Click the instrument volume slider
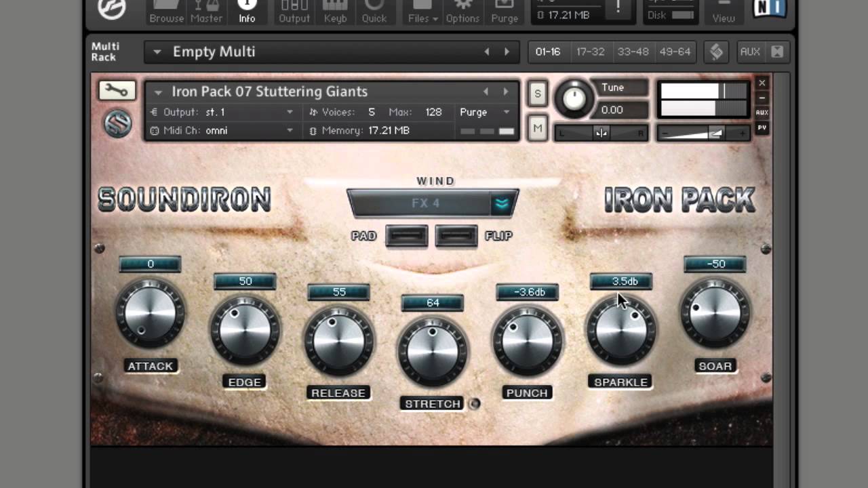868x488 pixels. tap(703, 134)
